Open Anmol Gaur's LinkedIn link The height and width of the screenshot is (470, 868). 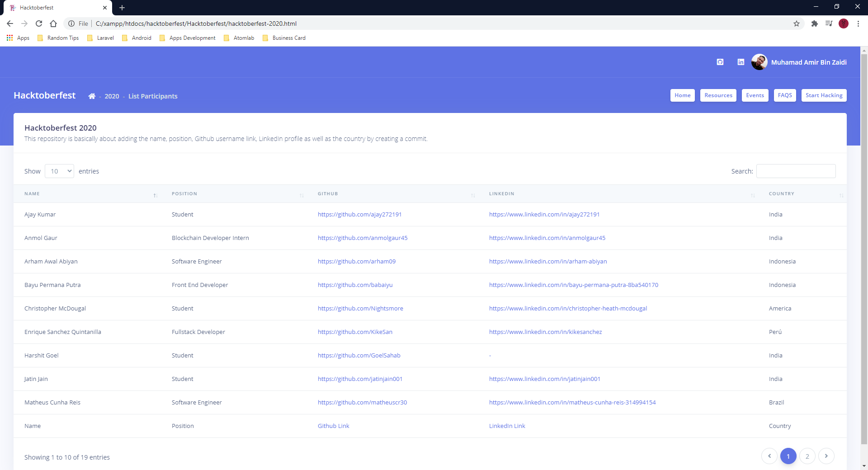[x=547, y=238]
